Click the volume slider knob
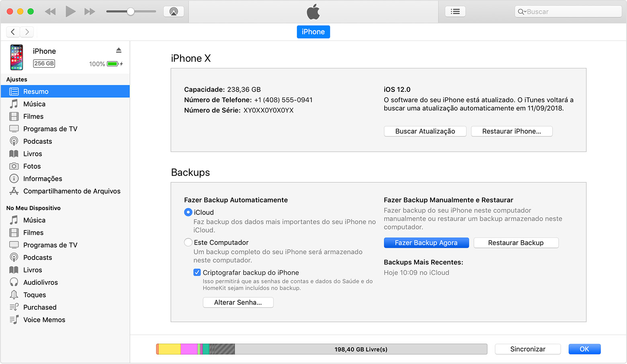Viewport: 627px width, 364px height. (131, 12)
